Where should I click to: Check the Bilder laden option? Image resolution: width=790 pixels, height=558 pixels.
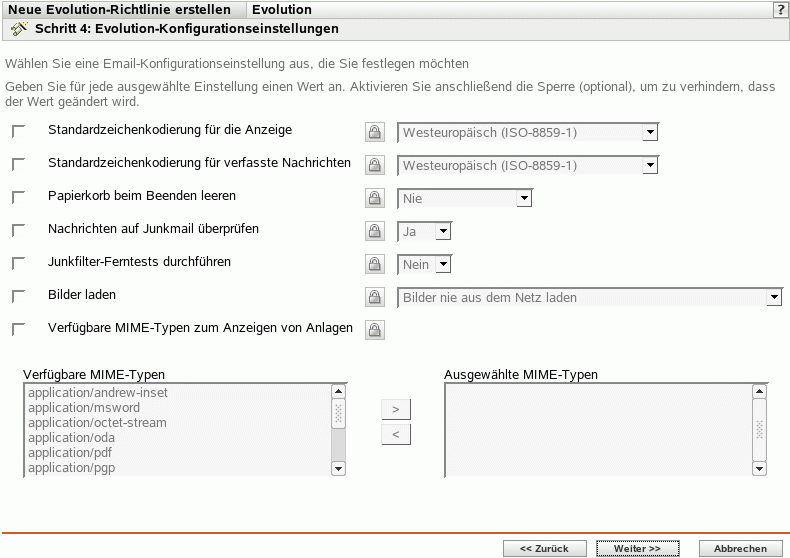[x=18, y=296]
